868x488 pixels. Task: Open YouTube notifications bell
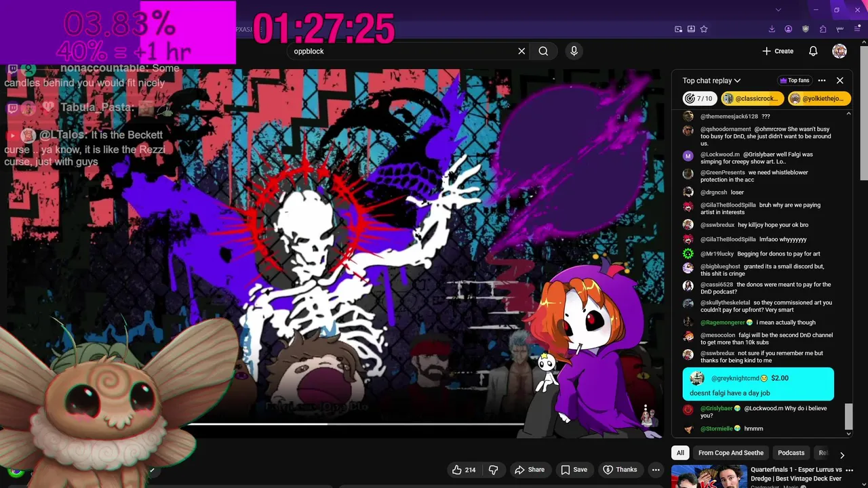813,51
